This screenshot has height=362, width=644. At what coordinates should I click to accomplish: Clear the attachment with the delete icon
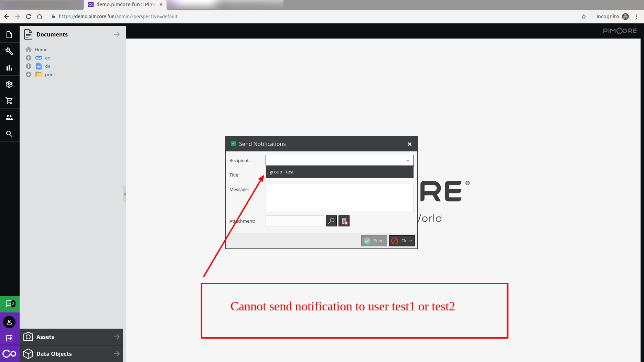point(344,221)
